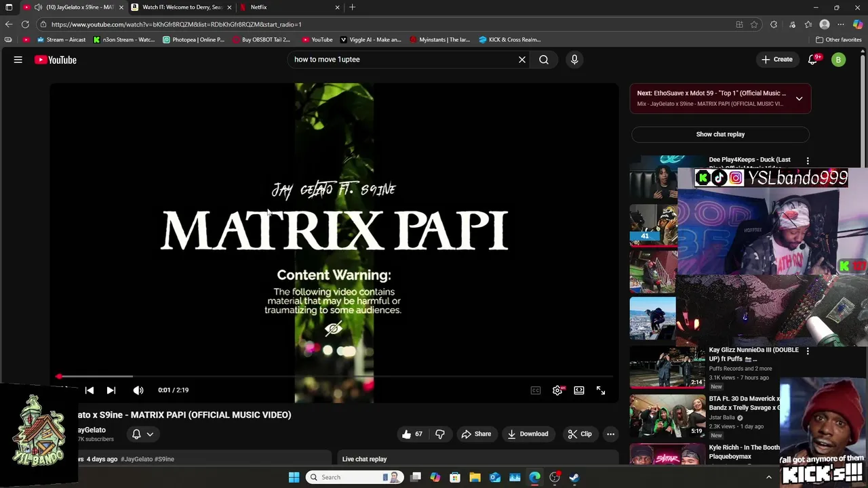Open Steam from the taskbar
Image resolution: width=868 pixels, height=488 pixels.
click(574, 477)
